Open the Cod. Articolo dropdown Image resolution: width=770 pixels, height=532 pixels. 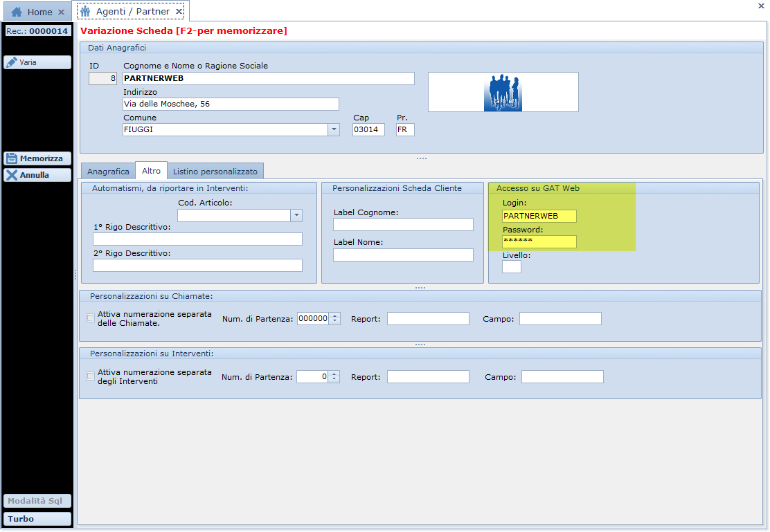[296, 215]
